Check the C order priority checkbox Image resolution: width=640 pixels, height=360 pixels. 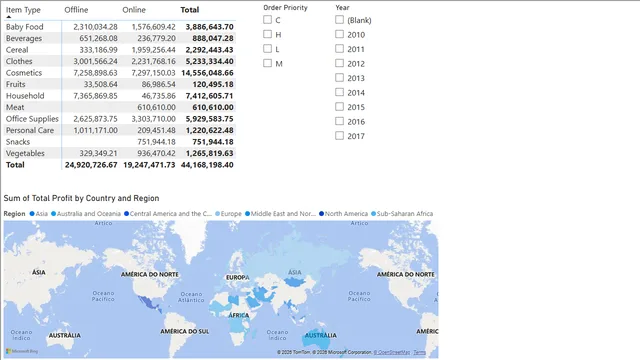coord(267,19)
